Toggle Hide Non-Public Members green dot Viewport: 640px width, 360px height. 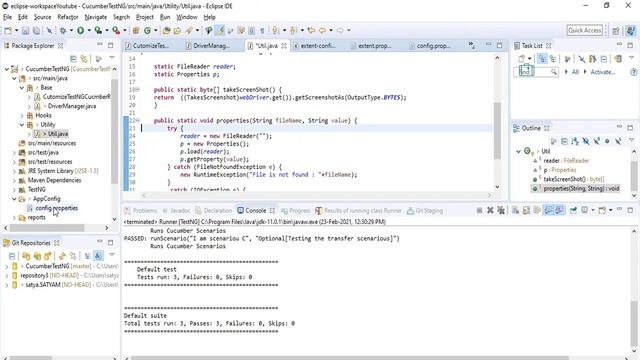607,141
